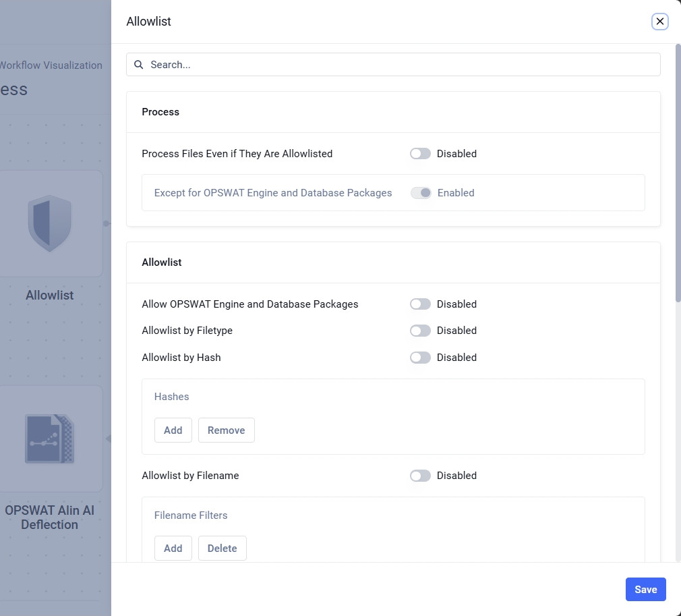Close the Allowlist panel with X icon
The height and width of the screenshot is (616, 681).
click(x=659, y=22)
